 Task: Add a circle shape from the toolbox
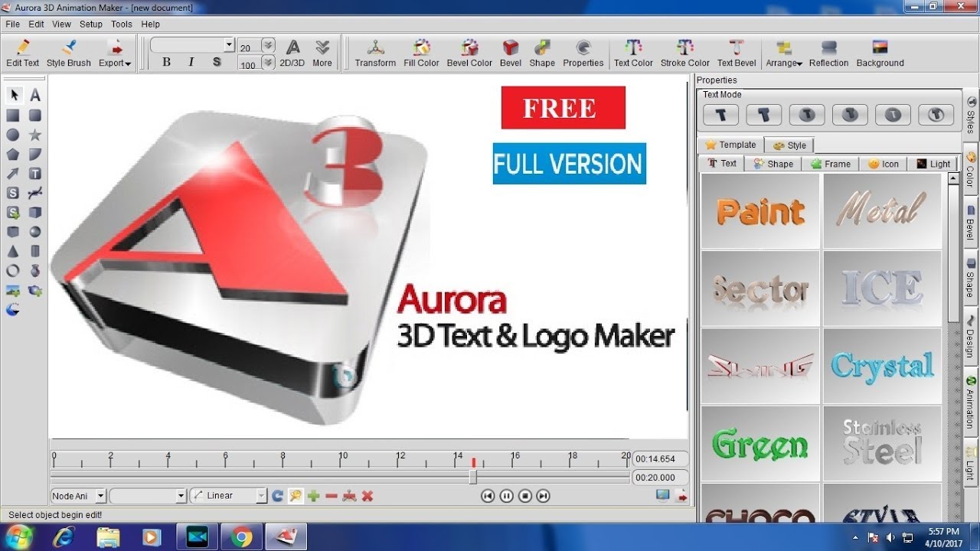click(14, 135)
